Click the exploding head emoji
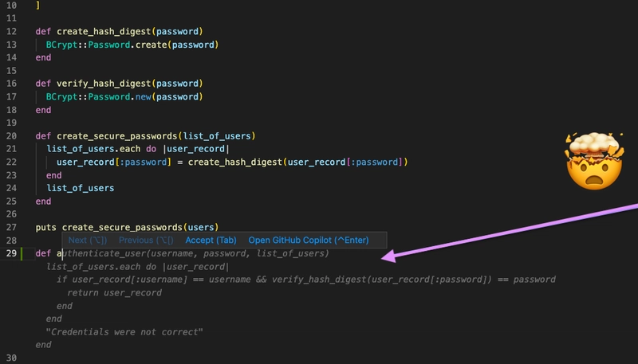This screenshot has width=638, height=364. click(x=594, y=160)
